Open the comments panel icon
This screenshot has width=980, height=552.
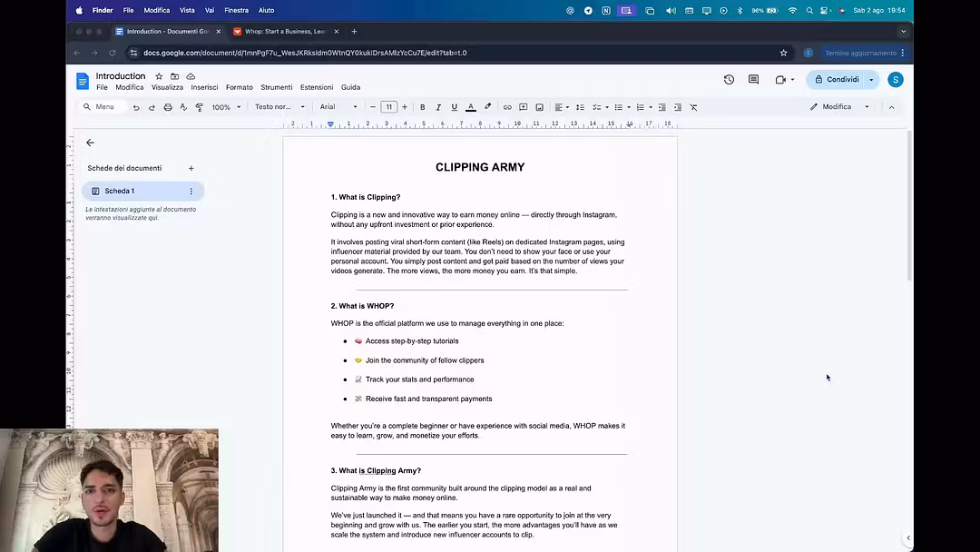point(753,80)
